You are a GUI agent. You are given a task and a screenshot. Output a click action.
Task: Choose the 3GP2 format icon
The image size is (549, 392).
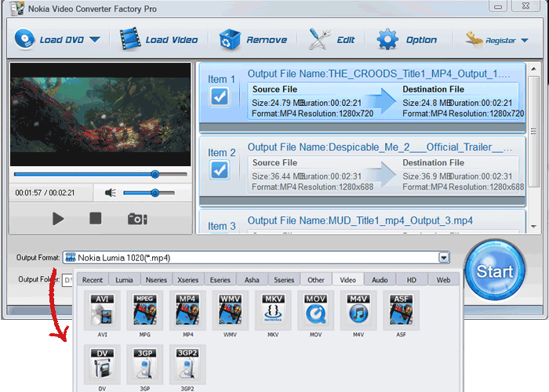(187, 365)
